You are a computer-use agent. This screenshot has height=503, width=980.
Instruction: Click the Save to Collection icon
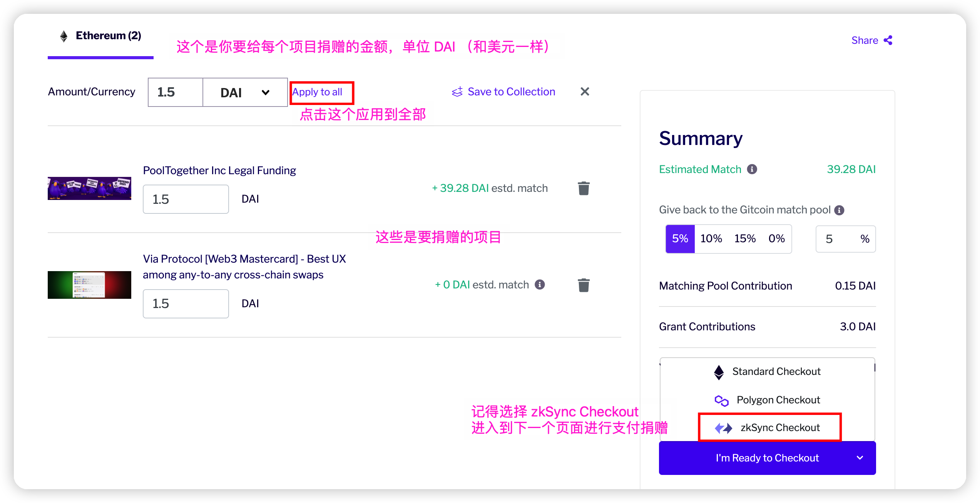(457, 92)
